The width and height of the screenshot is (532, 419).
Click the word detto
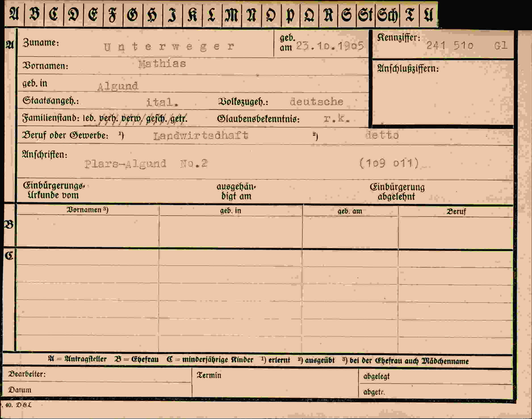pyautogui.click(x=382, y=135)
